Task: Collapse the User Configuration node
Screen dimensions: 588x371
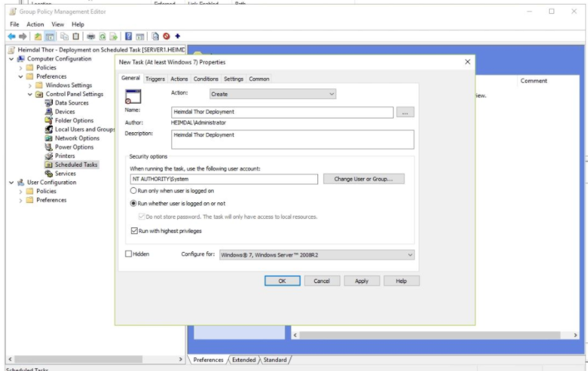Action: [11, 183]
